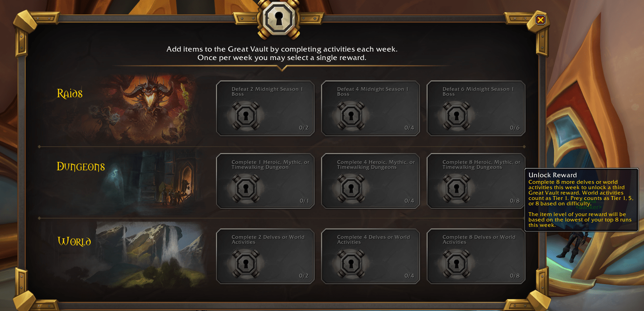Screen dimensions: 644x311
Task: Select the World category label
Action: click(x=74, y=241)
